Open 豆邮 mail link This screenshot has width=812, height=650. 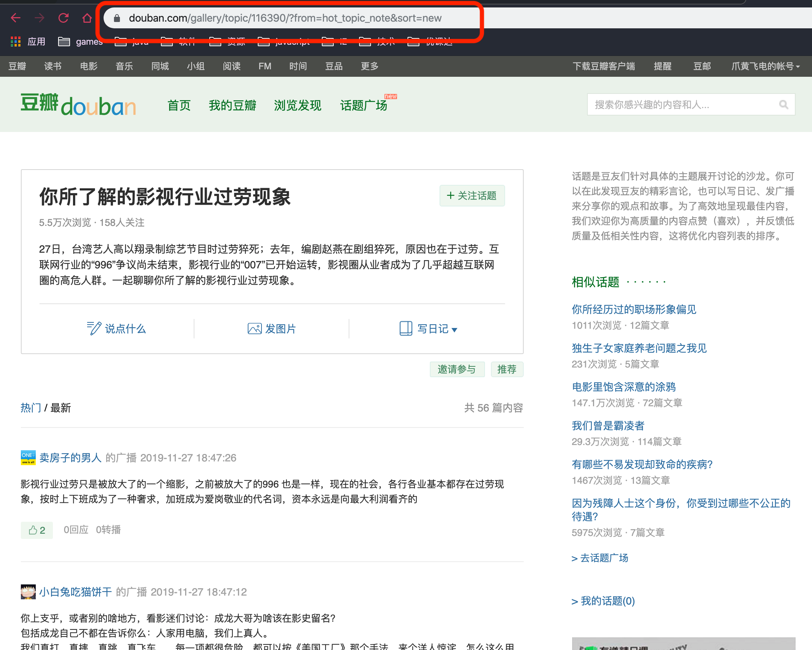click(x=702, y=66)
